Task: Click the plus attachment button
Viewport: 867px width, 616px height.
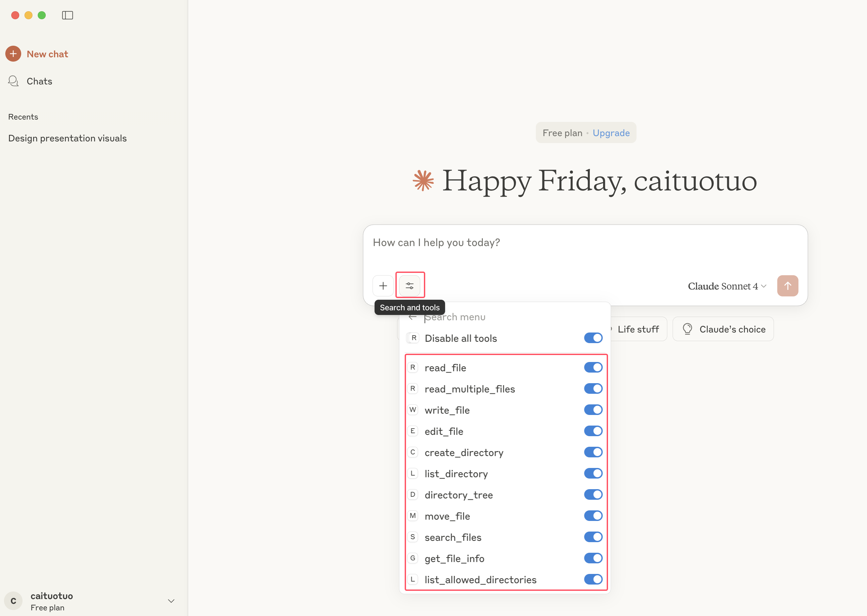Action: point(383,285)
